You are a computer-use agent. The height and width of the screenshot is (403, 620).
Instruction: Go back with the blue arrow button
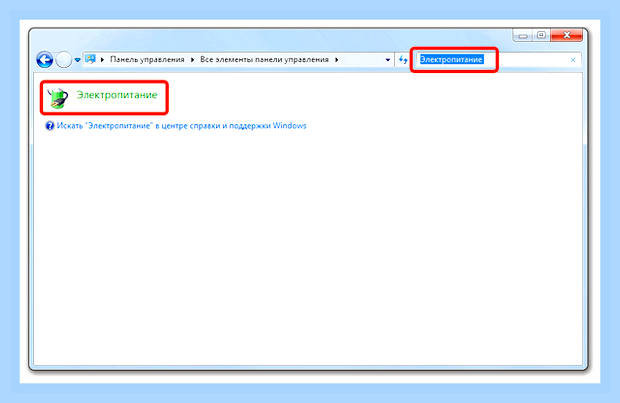(x=45, y=60)
